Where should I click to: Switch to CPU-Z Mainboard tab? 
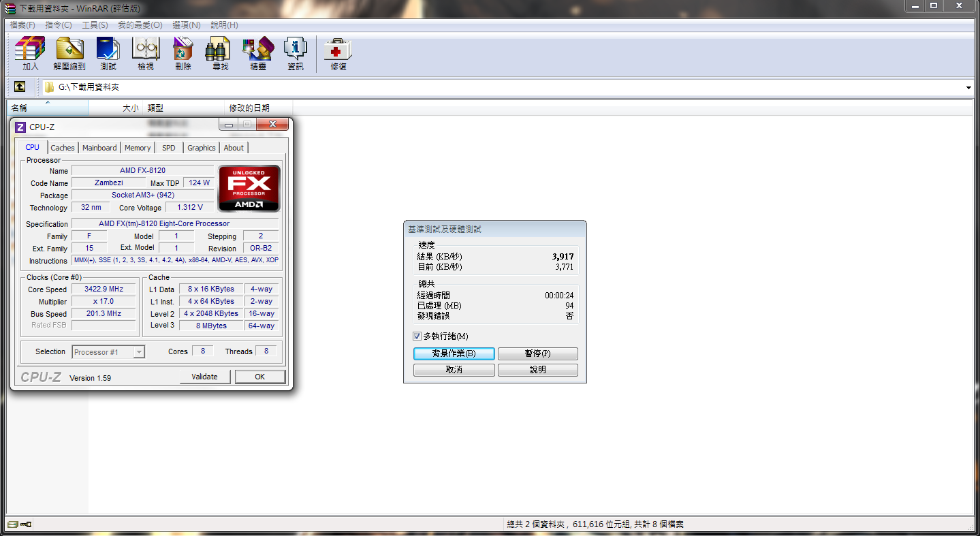[99, 148]
